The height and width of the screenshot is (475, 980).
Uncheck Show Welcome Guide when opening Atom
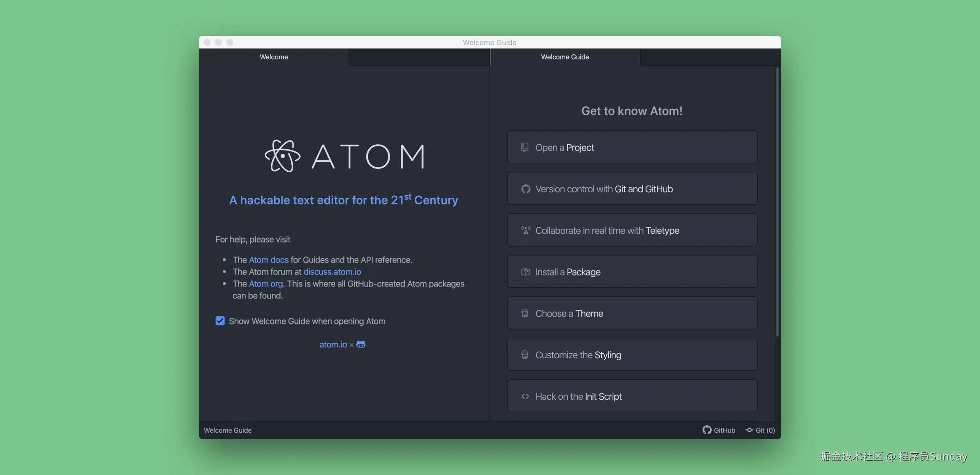(x=220, y=321)
